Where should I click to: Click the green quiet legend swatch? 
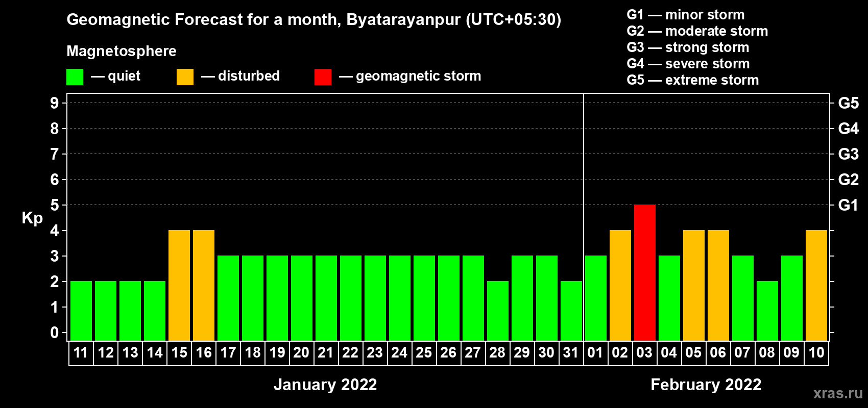[75, 77]
